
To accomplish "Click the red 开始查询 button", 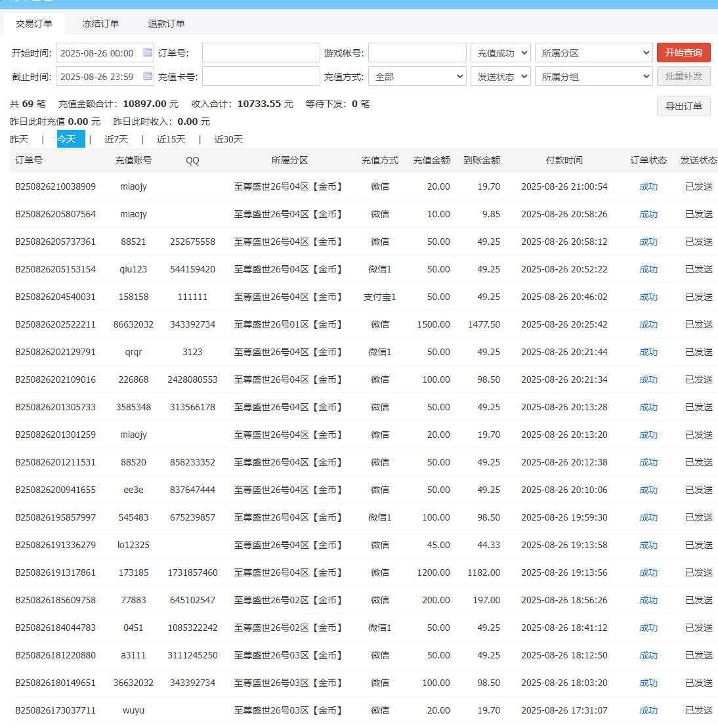I will point(683,53).
